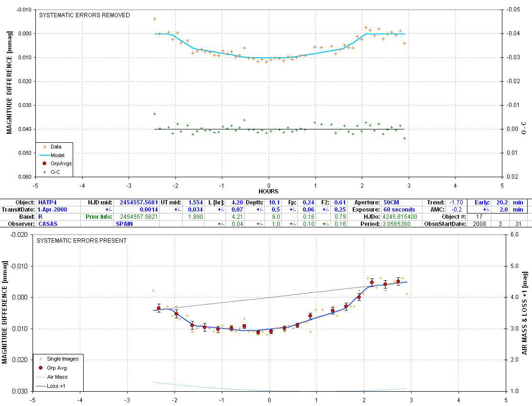
Task: Select the HOURS axis title
Action: [268, 192]
